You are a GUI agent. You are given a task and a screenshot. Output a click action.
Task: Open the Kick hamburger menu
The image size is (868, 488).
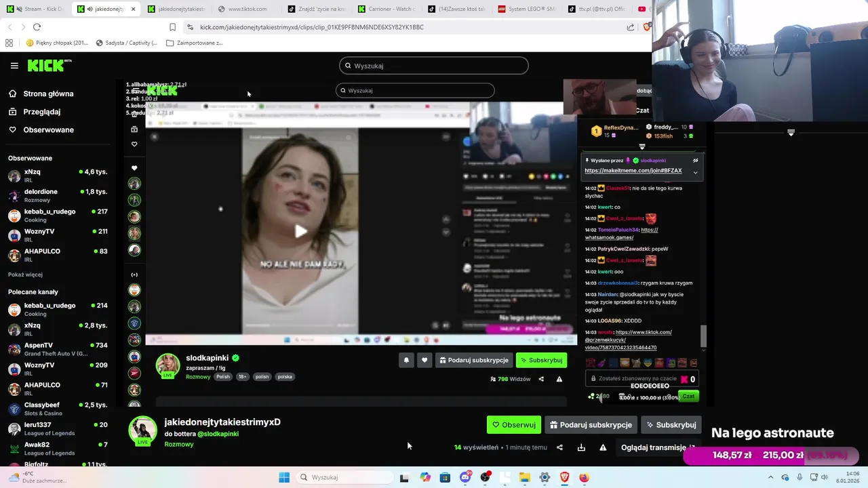tap(14, 66)
